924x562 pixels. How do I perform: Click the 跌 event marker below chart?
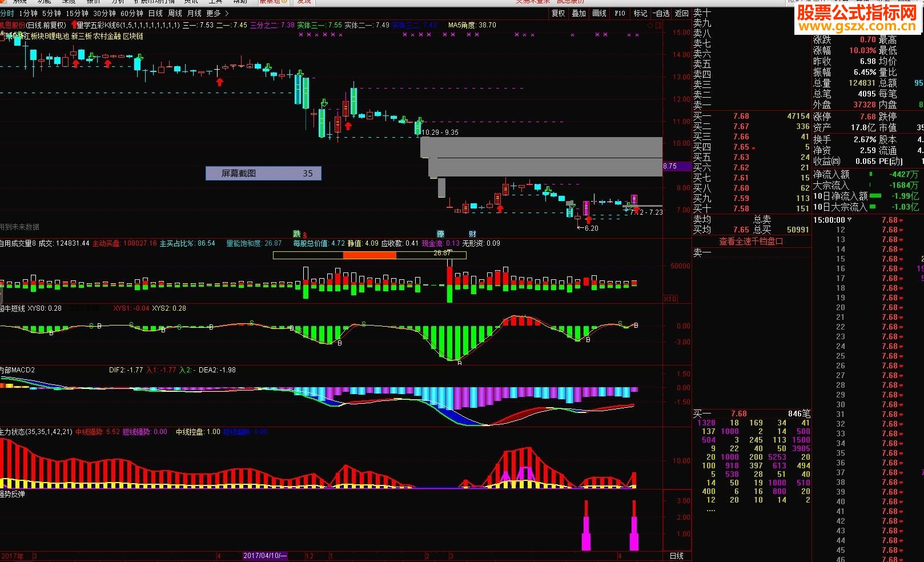tap(296, 234)
